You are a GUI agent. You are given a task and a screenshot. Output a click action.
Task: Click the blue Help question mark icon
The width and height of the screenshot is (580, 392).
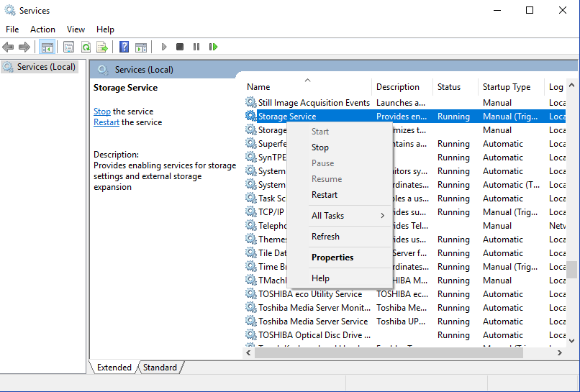point(124,47)
